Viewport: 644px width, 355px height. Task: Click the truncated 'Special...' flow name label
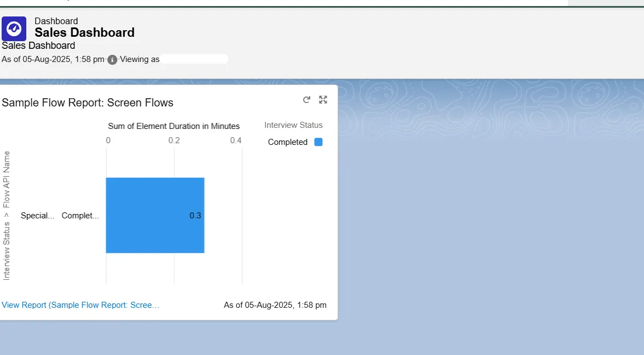pos(37,216)
